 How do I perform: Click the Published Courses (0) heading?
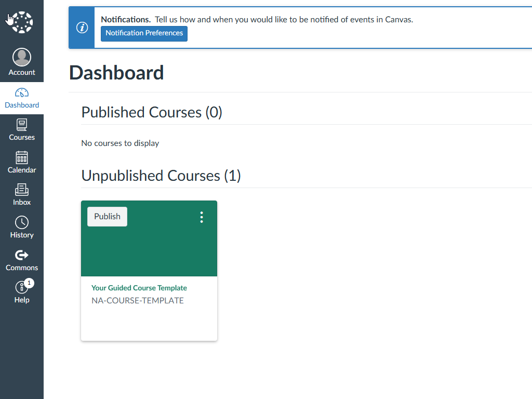point(152,112)
